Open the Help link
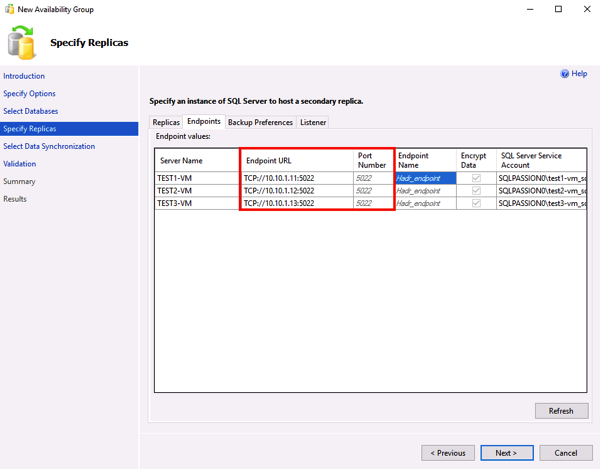Viewport: 600px width, 469px height. coord(579,74)
